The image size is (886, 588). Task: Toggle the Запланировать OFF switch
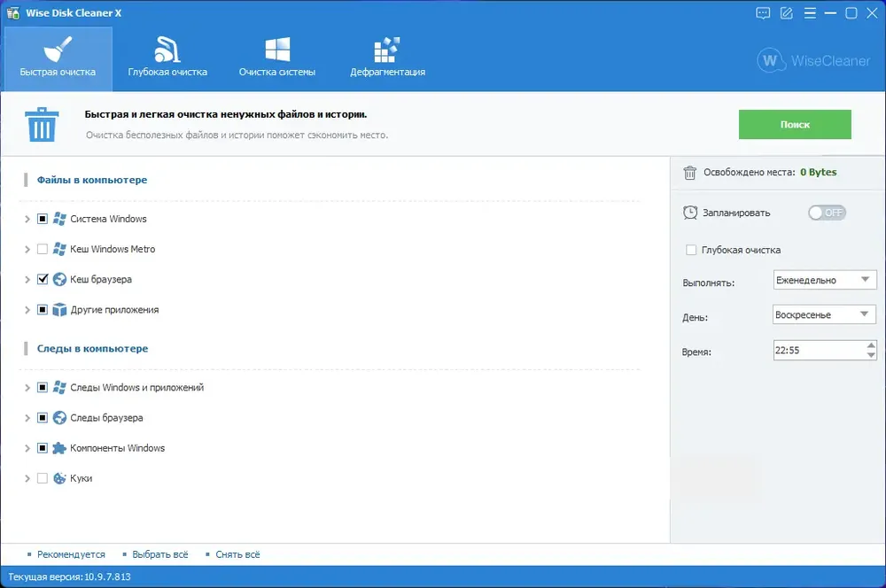pyautogui.click(x=827, y=213)
